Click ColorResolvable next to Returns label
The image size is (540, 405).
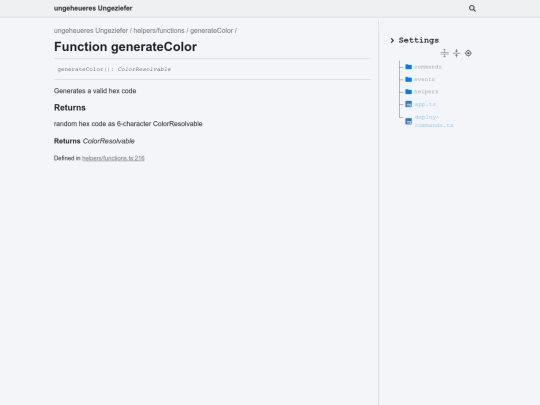pyautogui.click(x=108, y=141)
